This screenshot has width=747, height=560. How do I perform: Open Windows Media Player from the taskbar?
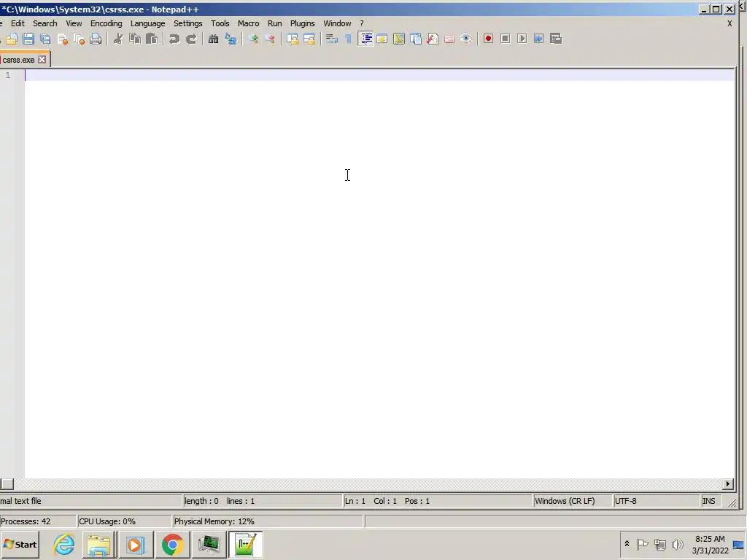point(135,544)
